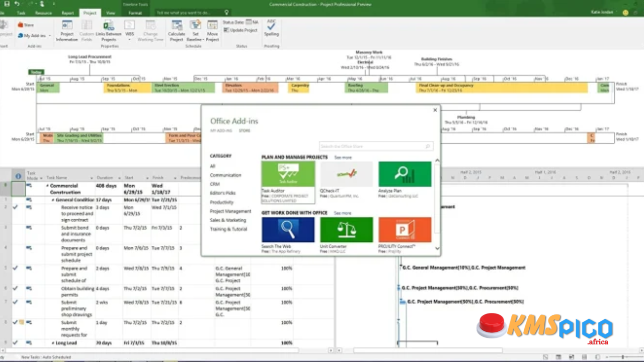Screen dimensions: 644x362
Task: Click the Status Date calendar icon
Action: point(249,23)
